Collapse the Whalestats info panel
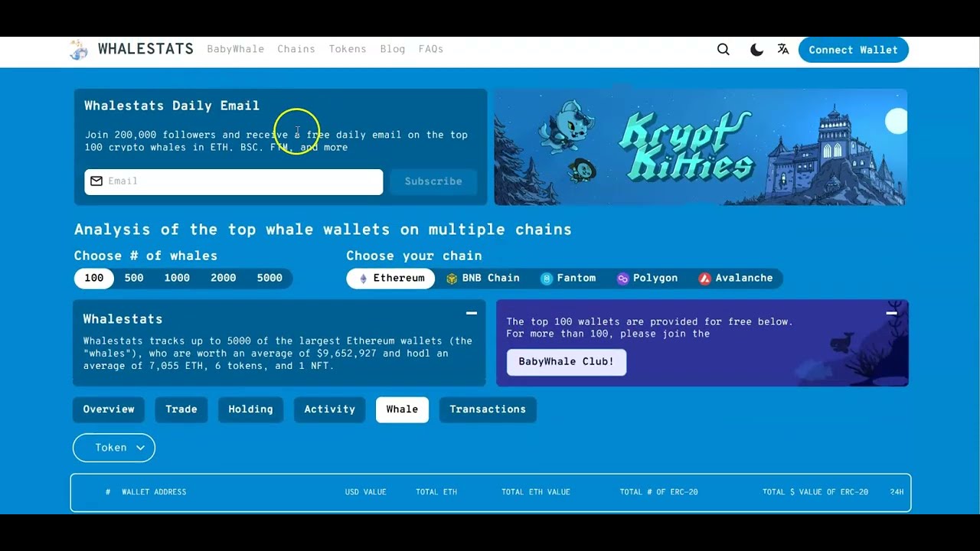 (x=472, y=313)
